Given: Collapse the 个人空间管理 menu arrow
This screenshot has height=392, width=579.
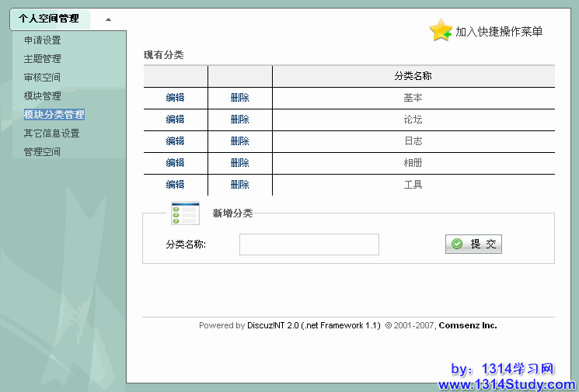Looking at the screenshot, I should tap(108, 19).
